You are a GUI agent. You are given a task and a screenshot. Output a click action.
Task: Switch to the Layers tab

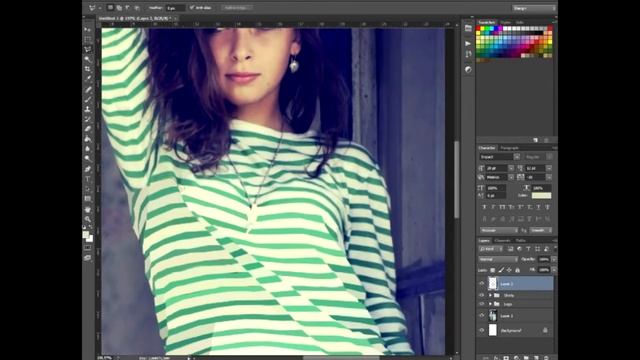[484, 240]
